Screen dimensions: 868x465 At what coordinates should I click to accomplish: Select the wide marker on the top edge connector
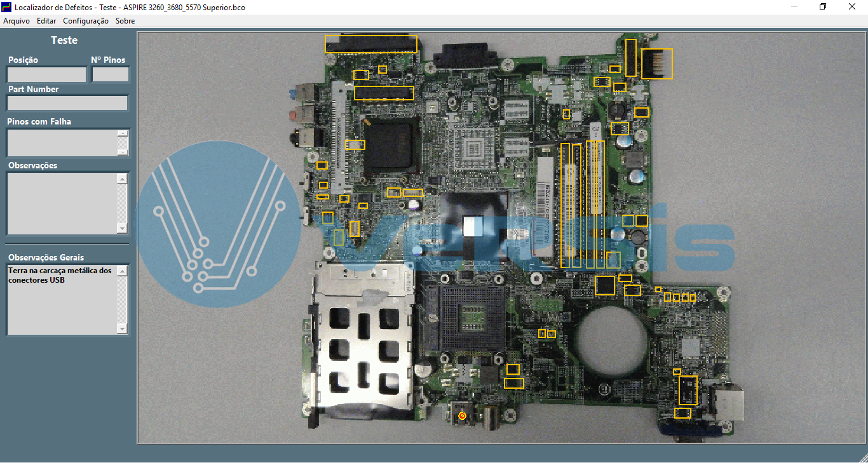pos(371,44)
